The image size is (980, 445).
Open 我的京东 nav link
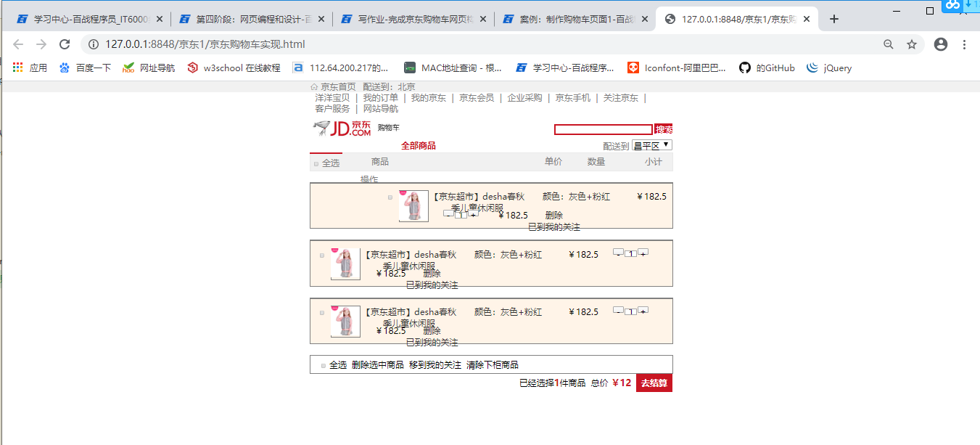click(429, 97)
